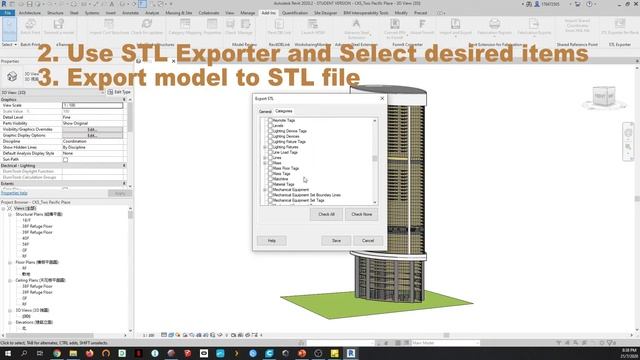The height and width of the screenshot is (360, 640).
Task: Click Visibility/Graphics Overrides Edit button
Action: [92, 129]
